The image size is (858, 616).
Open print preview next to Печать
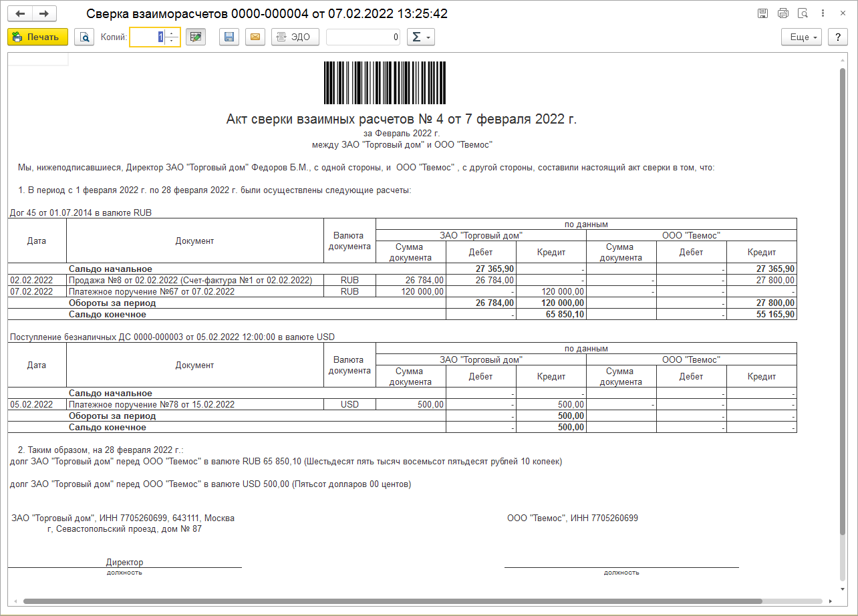click(84, 37)
